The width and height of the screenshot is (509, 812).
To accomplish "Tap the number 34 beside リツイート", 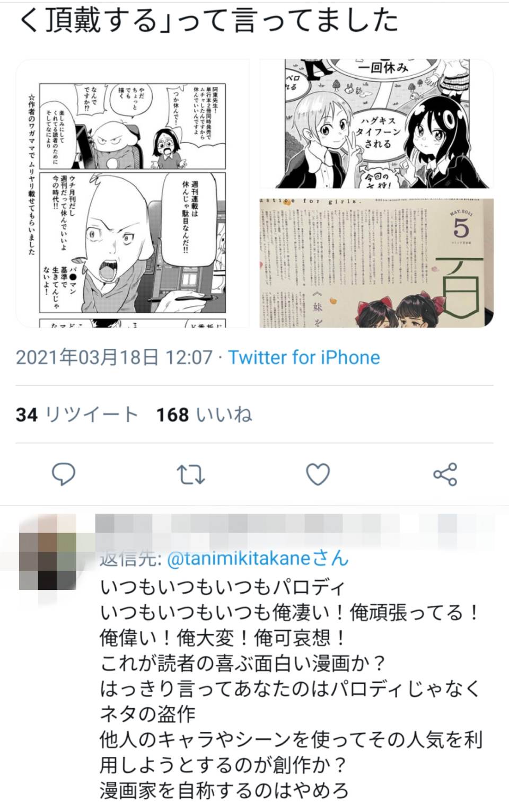I will 27,414.
